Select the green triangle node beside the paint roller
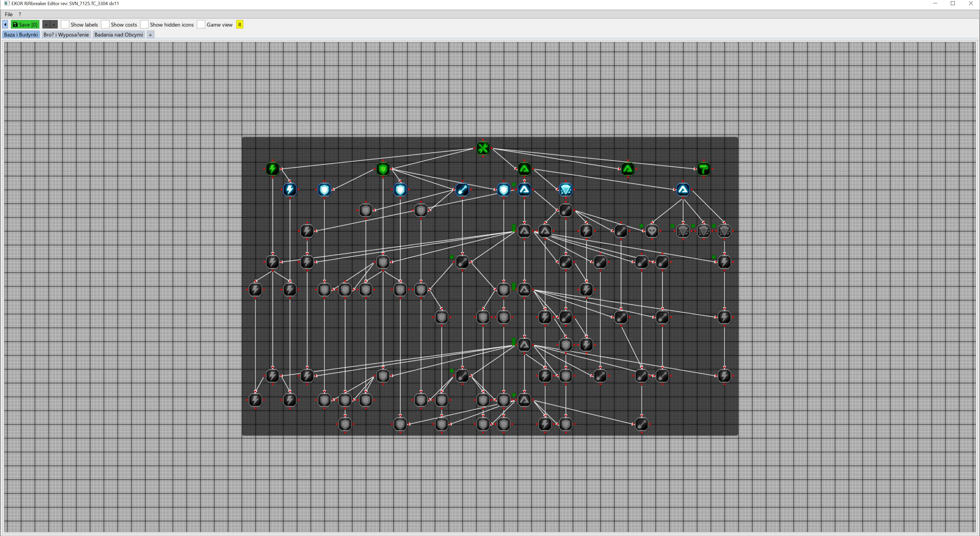The height and width of the screenshot is (536, 980). point(628,169)
